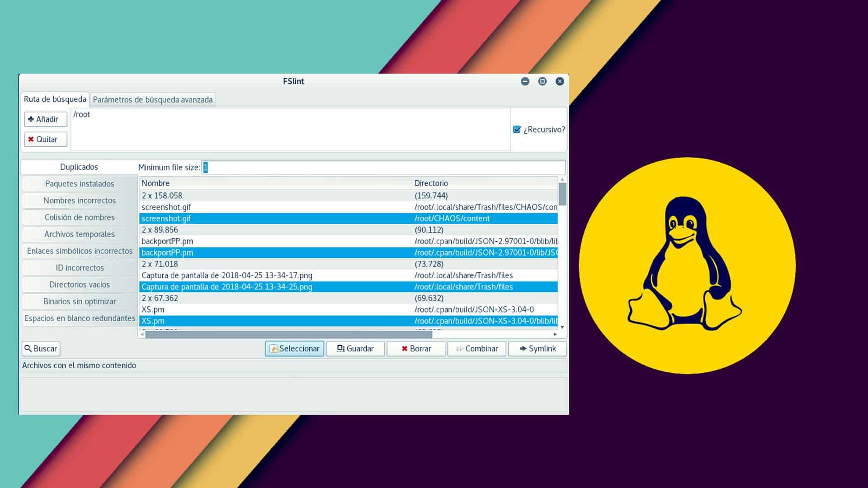
Task: Click the Symlink arrow icon
Action: [522, 348]
